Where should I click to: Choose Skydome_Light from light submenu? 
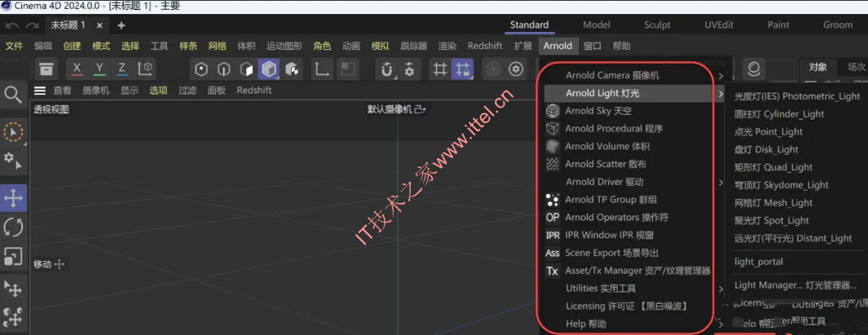click(x=781, y=185)
